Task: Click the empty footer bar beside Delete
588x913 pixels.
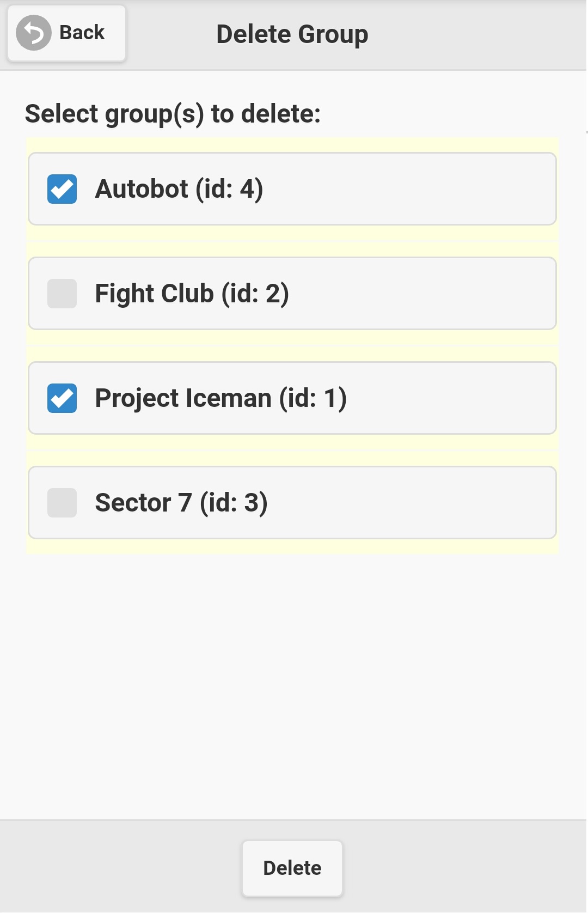Action: click(x=463, y=867)
